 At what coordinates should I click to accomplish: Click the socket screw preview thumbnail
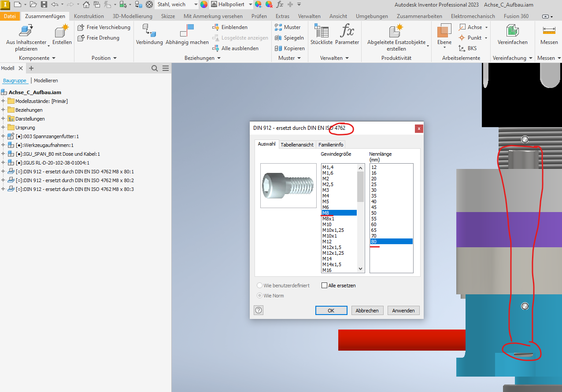[288, 186]
